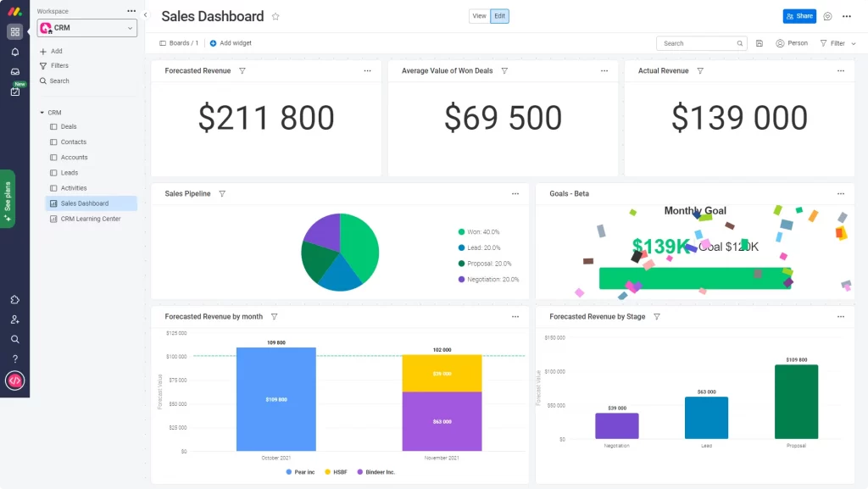Screen dimensions: 868x489
Task: Open Forecasted Revenue by Stage menu
Action: pos(841,316)
